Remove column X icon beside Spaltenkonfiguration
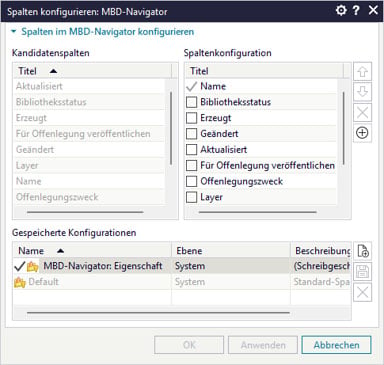This screenshot has height=365, width=384. click(362, 112)
